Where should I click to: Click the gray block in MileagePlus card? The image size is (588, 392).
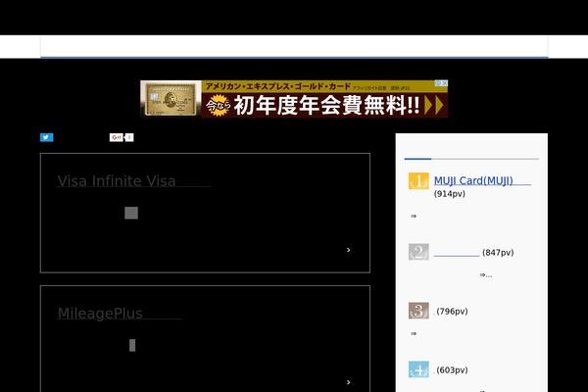click(x=132, y=345)
